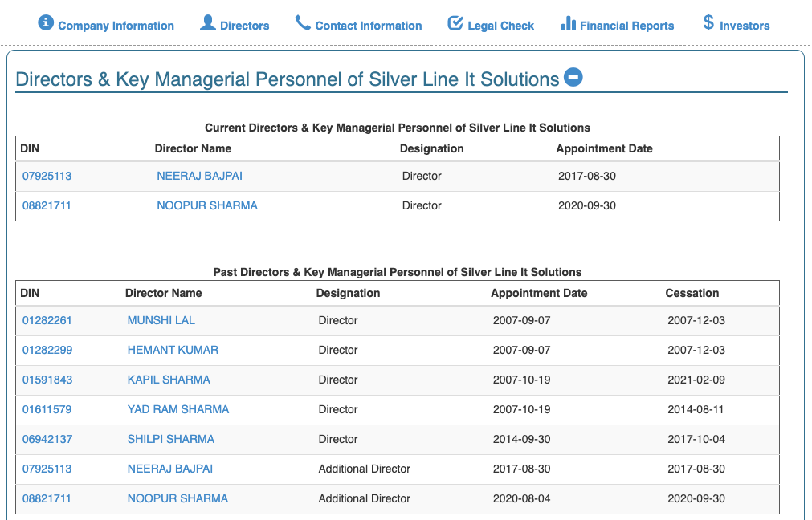Open DIN 08821711 in past directors table
812x520 pixels.
[x=46, y=498]
